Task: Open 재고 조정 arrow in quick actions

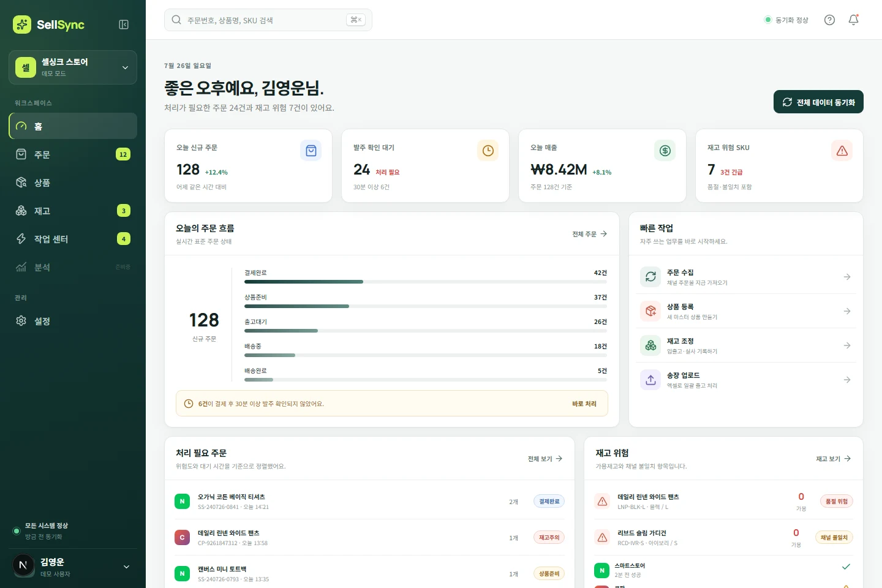Action: pyautogui.click(x=847, y=345)
